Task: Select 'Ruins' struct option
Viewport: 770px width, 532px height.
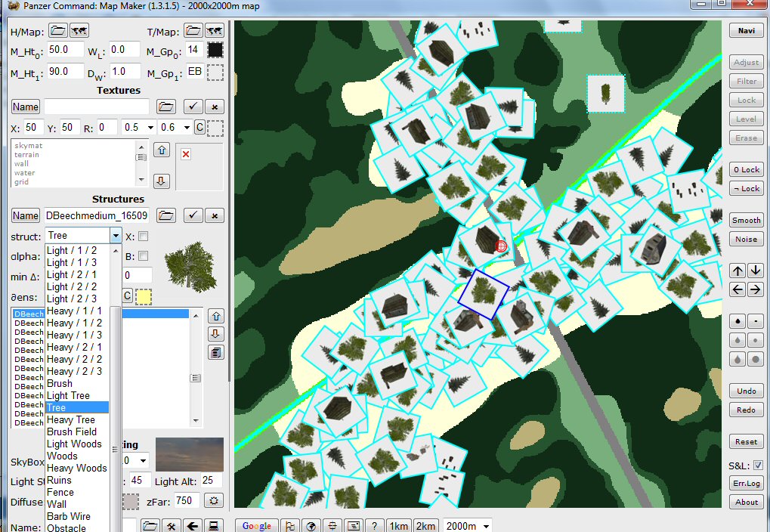Action: pyautogui.click(x=59, y=480)
